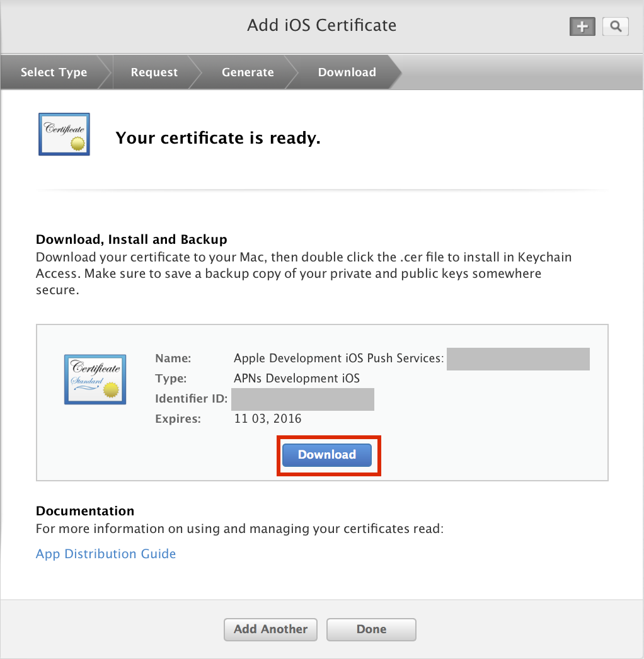This screenshot has height=659, width=644.
Task: Click the Add Another button
Action: (x=271, y=629)
